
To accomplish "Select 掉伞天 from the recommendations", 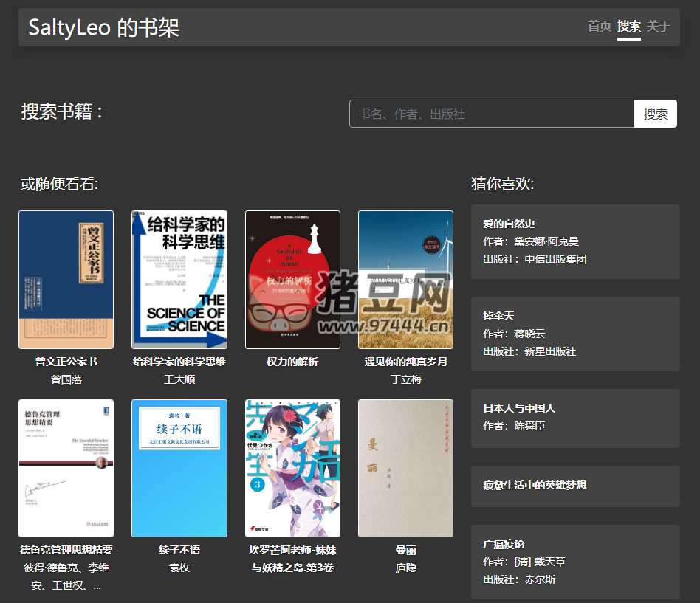I will [575, 334].
